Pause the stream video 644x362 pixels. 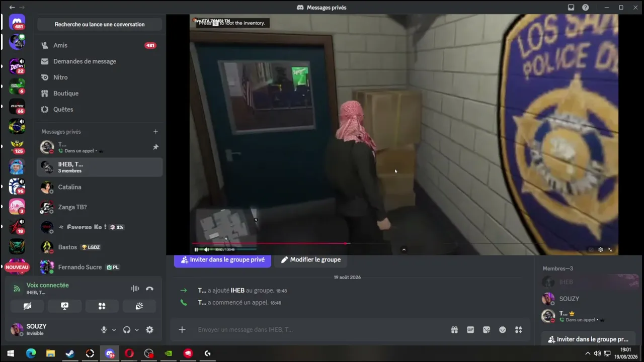coord(196,249)
